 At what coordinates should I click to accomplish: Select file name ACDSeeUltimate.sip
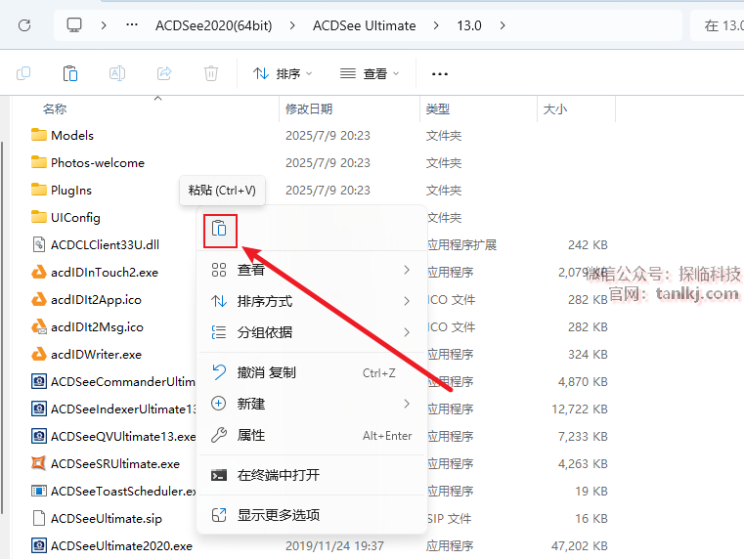coord(107,519)
